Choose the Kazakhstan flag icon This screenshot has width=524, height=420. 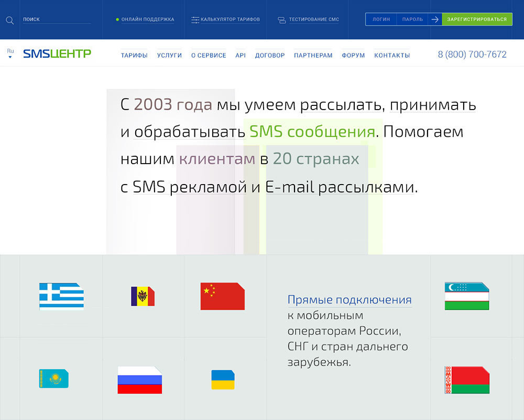click(53, 378)
